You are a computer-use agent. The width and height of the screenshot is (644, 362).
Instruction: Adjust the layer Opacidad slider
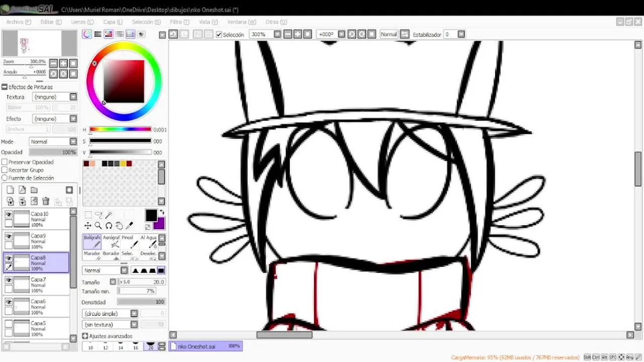[x=52, y=152]
